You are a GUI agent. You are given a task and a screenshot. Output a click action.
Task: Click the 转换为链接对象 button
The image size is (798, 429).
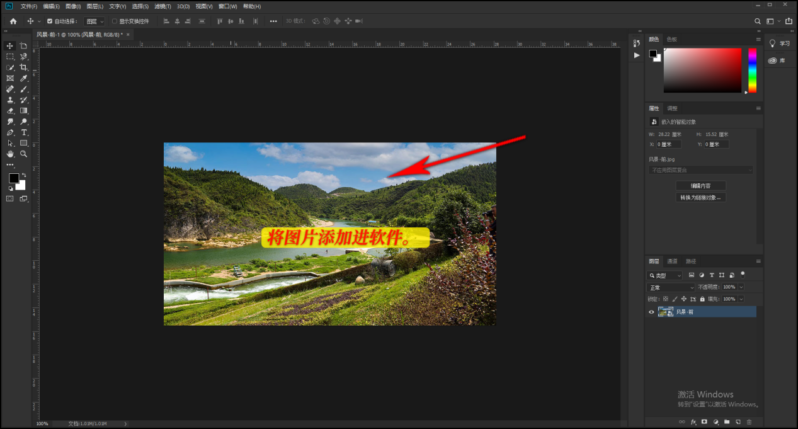pos(700,197)
